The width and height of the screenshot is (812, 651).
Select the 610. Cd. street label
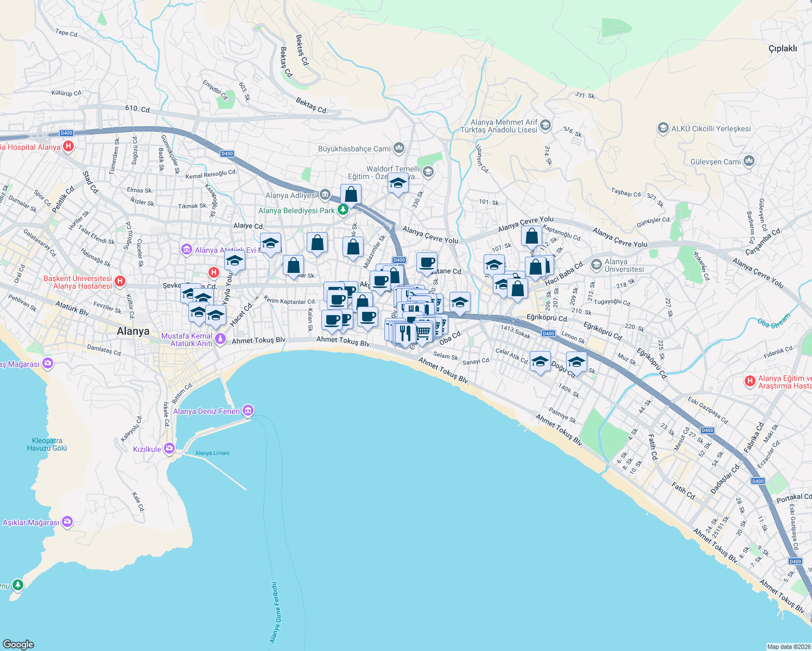coord(138,108)
